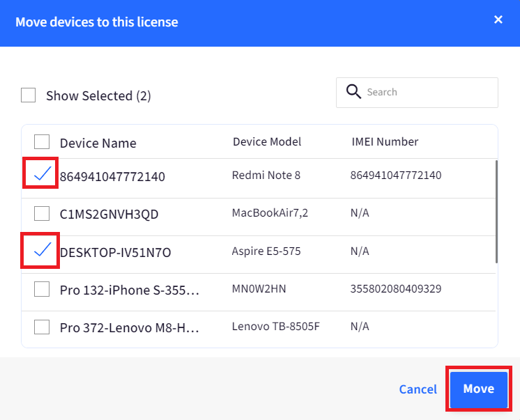Image resolution: width=520 pixels, height=420 pixels.
Task: Click the N/A IMEI for MacBookAir7,2
Action: pos(360,212)
